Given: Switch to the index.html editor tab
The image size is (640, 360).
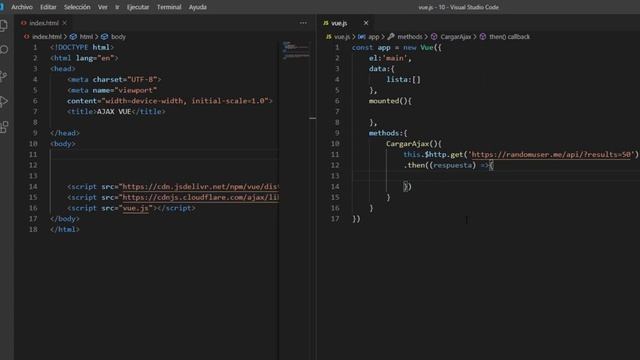Looking at the screenshot, I should click(44, 23).
